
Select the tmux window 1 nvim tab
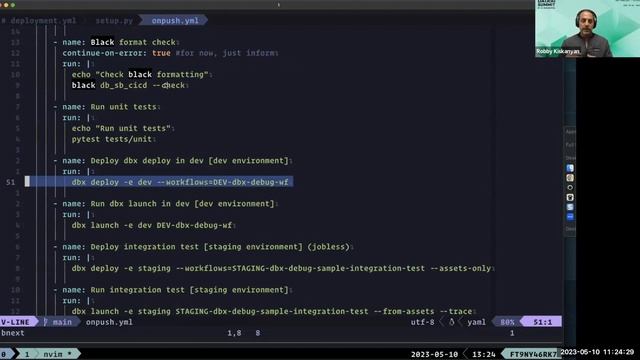48,354
